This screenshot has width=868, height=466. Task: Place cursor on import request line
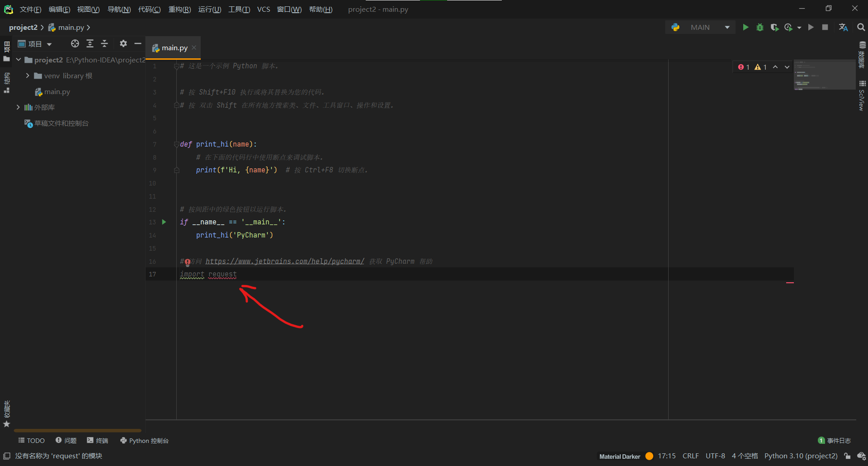[208, 274]
